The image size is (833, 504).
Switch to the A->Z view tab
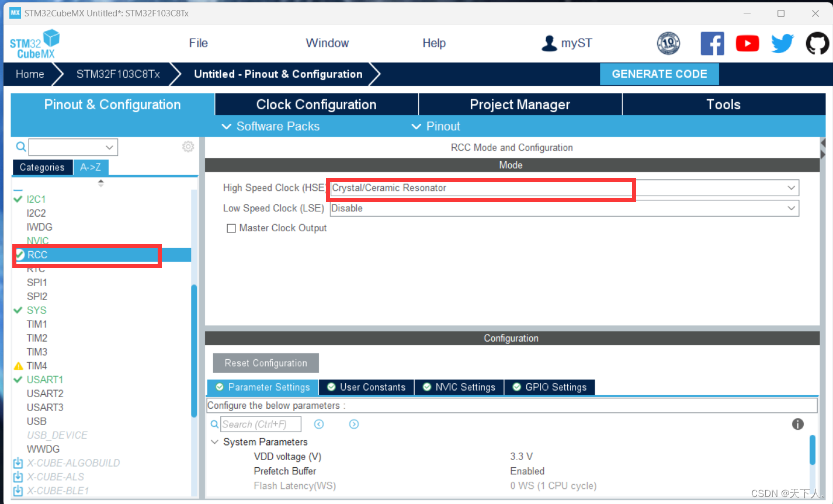pos(91,168)
